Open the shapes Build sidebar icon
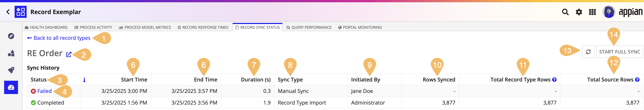644x110 pixels. [11, 53]
